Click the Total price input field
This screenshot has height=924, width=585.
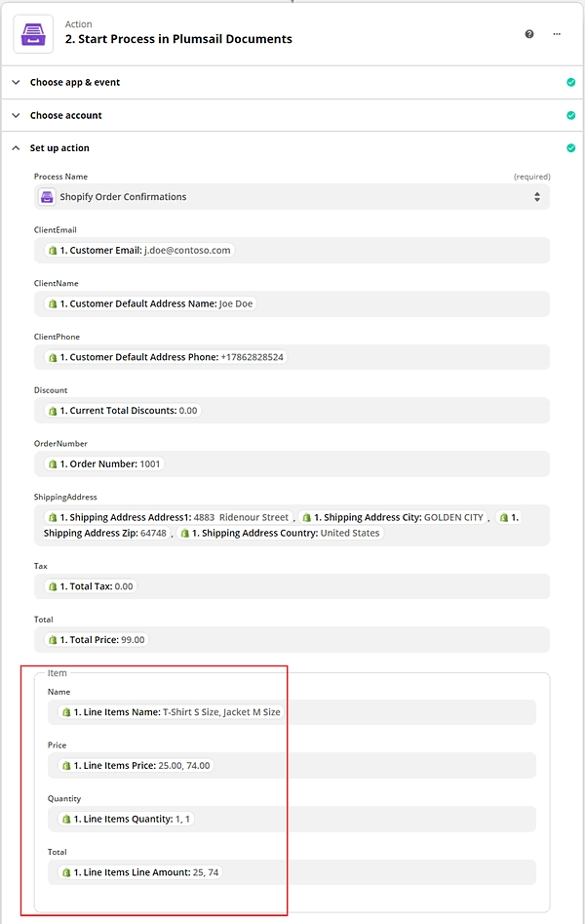pos(292,640)
